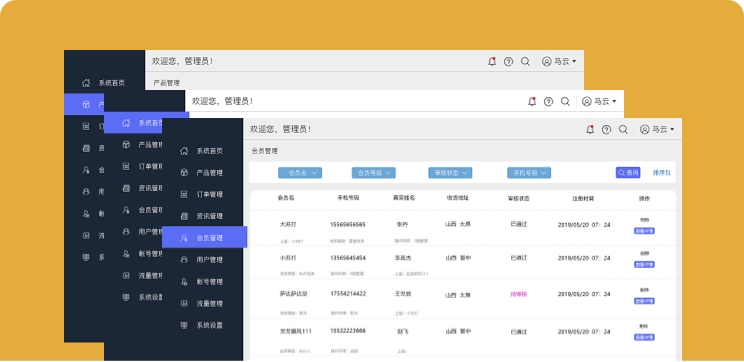Viewport: 744px width, 362px height.
Task: Click notification bell in middle window header
Action: (x=532, y=102)
